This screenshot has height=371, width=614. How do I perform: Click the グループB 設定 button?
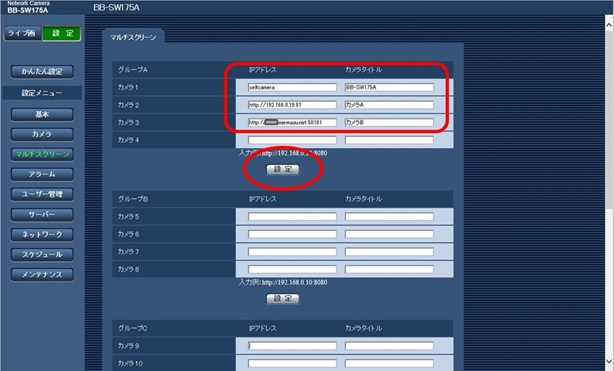283,299
